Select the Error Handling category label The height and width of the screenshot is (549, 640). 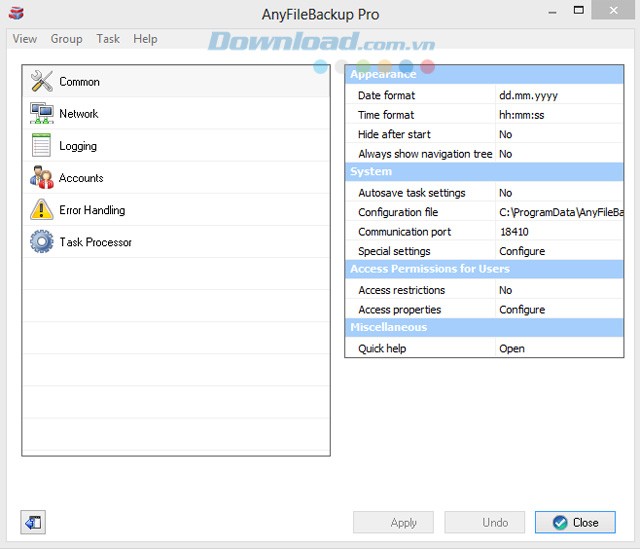92,210
